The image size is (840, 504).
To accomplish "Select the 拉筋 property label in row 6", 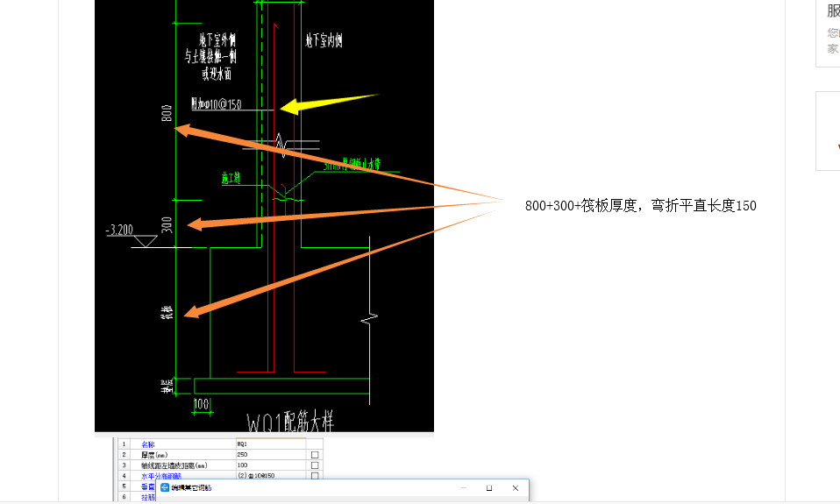I will [148, 497].
